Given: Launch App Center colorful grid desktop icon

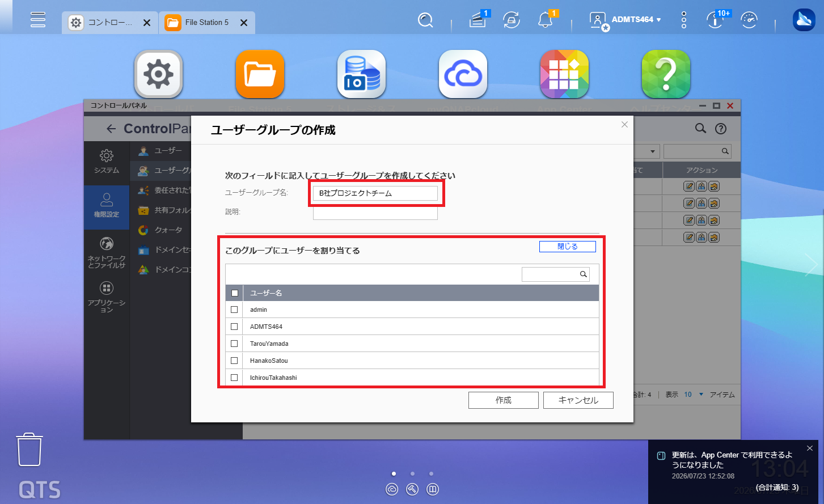Looking at the screenshot, I should click(x=564, y=74).
